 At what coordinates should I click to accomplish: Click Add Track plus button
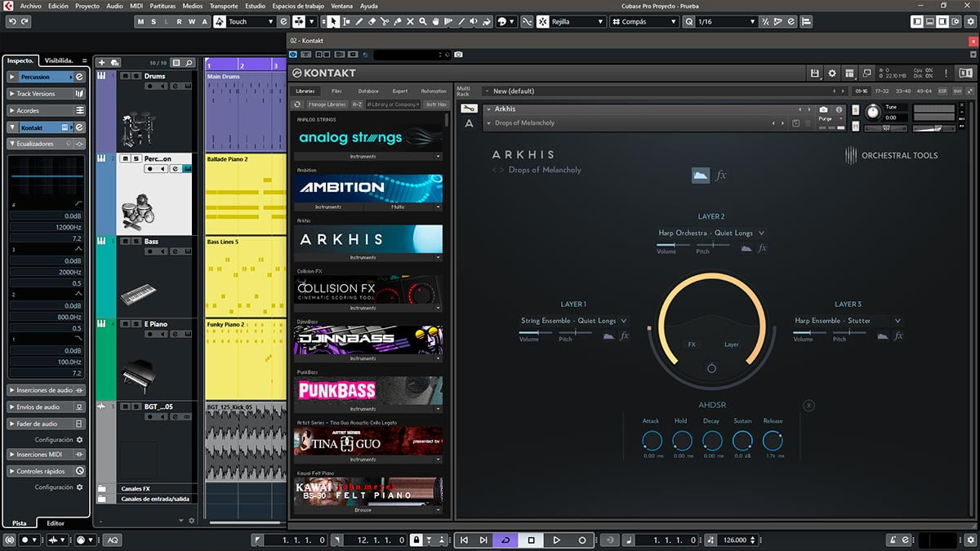point(101,62)
